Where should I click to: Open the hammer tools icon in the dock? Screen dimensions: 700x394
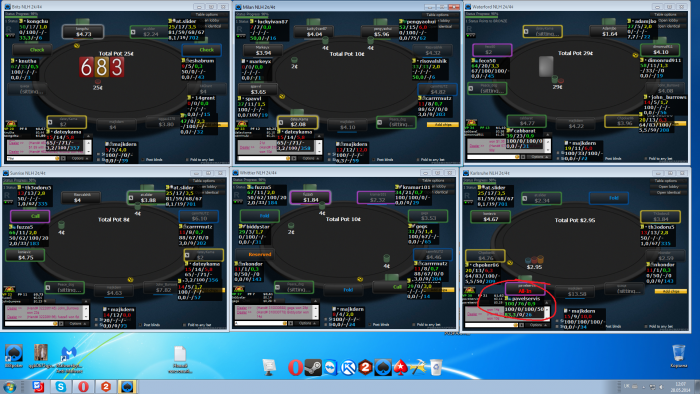(417, 367)
